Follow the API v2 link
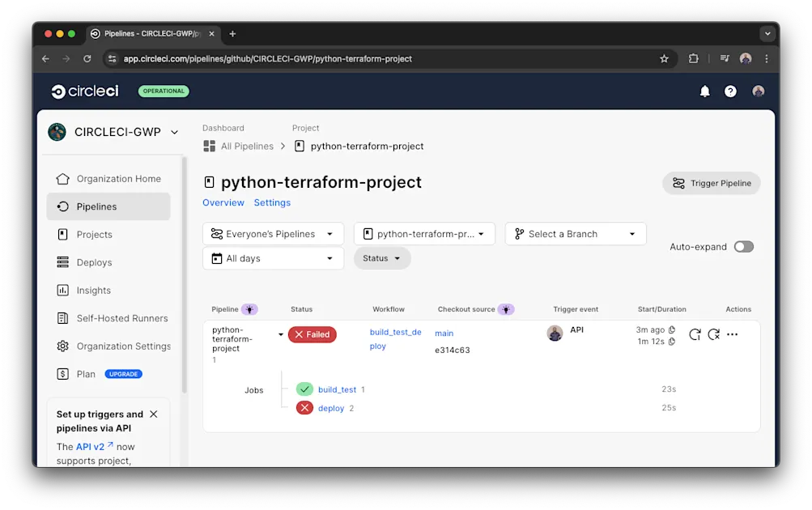This screenshot has width=812, height=510. point(89,445)
